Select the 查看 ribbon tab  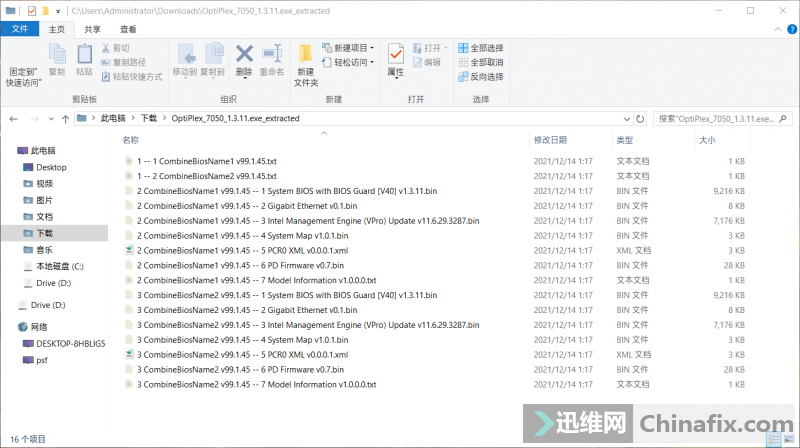[x=128, y=30]
